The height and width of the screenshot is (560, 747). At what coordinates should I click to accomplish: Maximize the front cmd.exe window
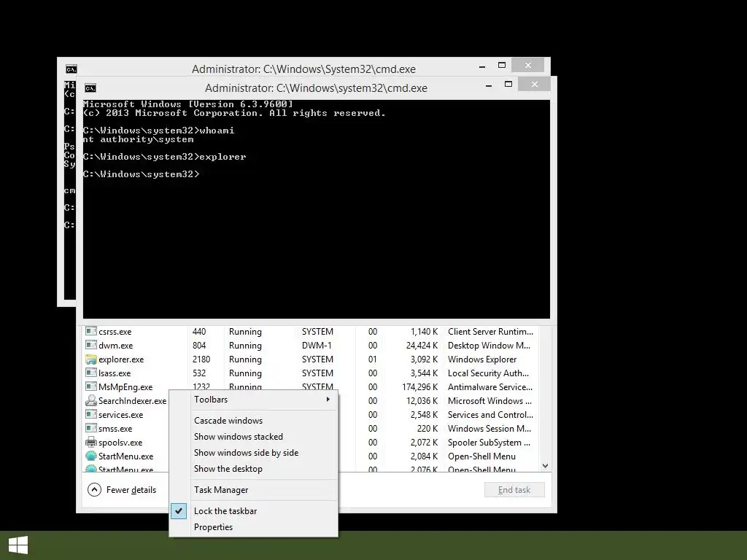(x=508, y=85)
